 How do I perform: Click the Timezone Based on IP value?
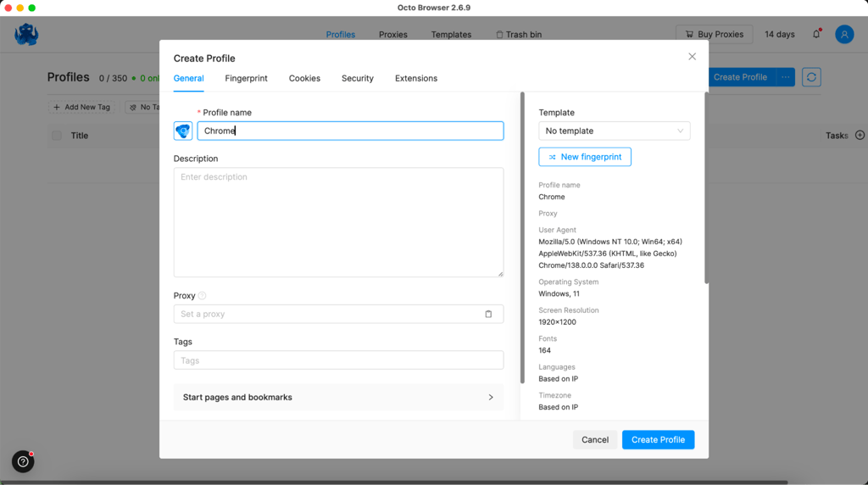(x=558, y=407)
